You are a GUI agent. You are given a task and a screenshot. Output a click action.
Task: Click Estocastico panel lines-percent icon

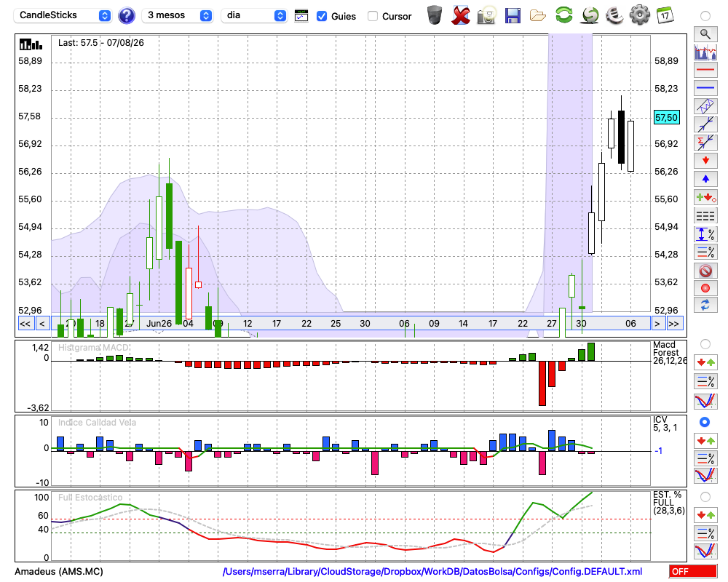705,533
